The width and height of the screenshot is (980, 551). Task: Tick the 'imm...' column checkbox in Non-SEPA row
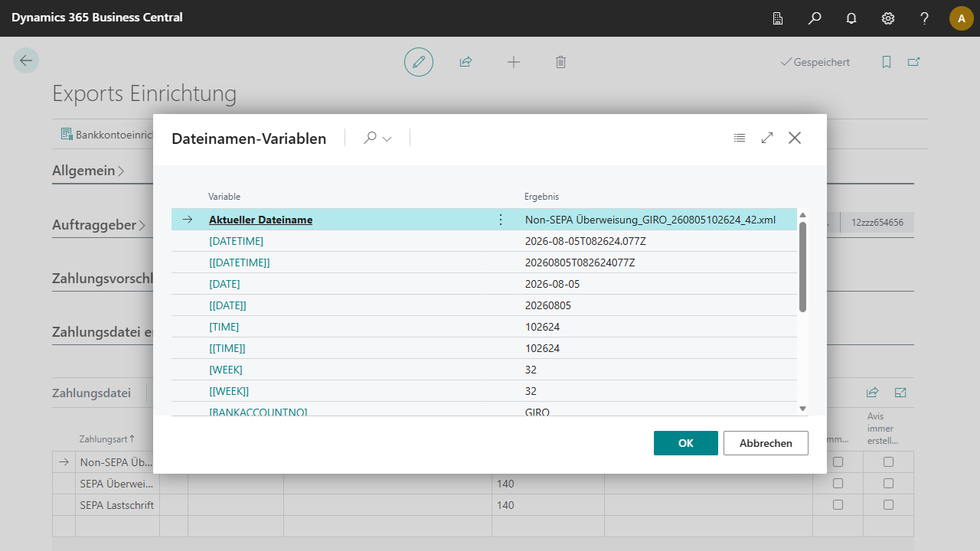coord(838,462)
